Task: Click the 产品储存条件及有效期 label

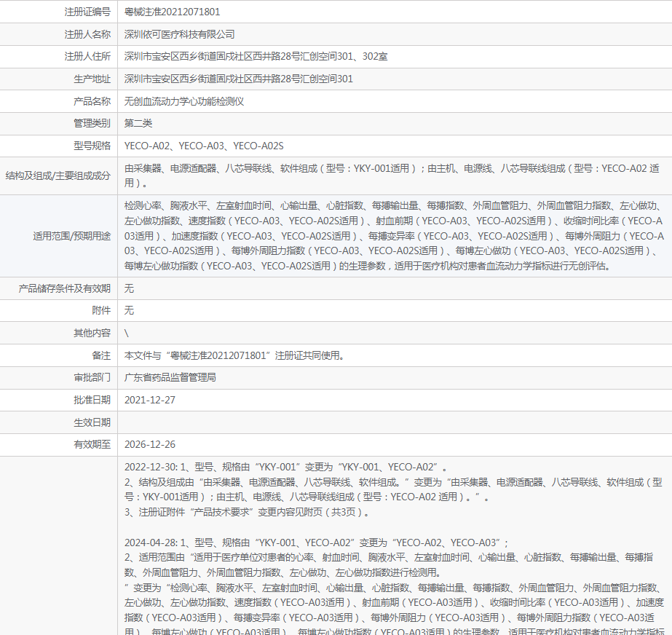Action: (x=64, y=288)
